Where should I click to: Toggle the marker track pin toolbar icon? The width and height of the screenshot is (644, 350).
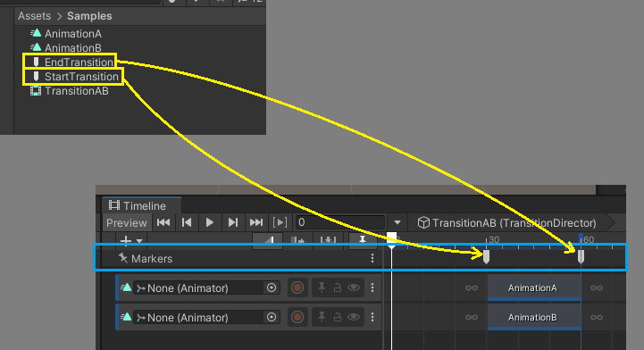point(363,240)
